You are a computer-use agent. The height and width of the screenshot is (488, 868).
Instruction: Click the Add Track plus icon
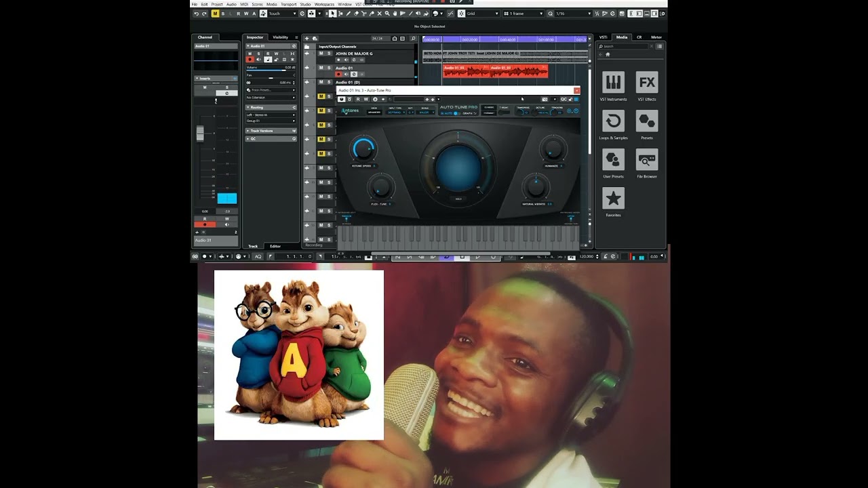[307, 39]
